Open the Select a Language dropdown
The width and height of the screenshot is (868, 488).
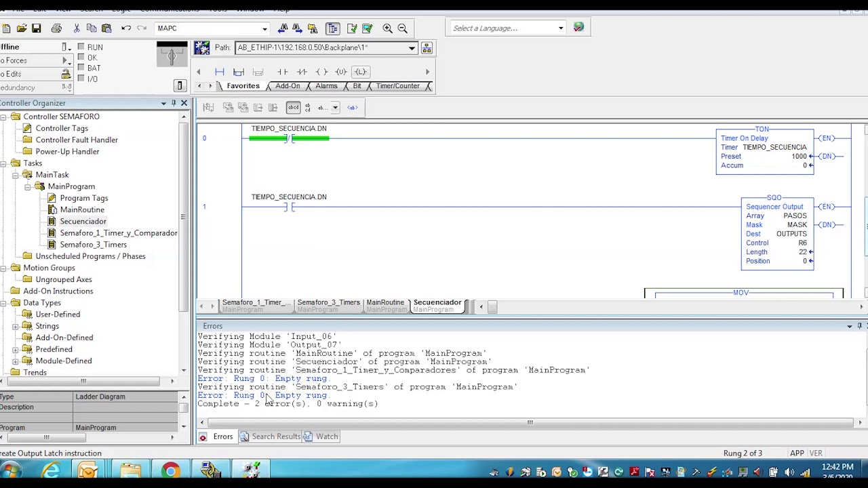click(561, 28)
